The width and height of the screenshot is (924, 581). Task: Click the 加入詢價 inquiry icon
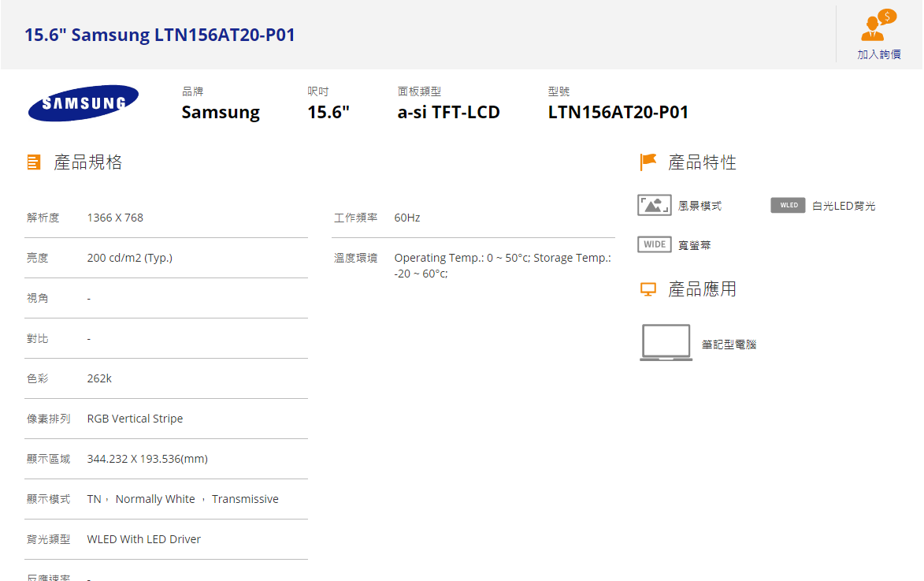point(878,25)
